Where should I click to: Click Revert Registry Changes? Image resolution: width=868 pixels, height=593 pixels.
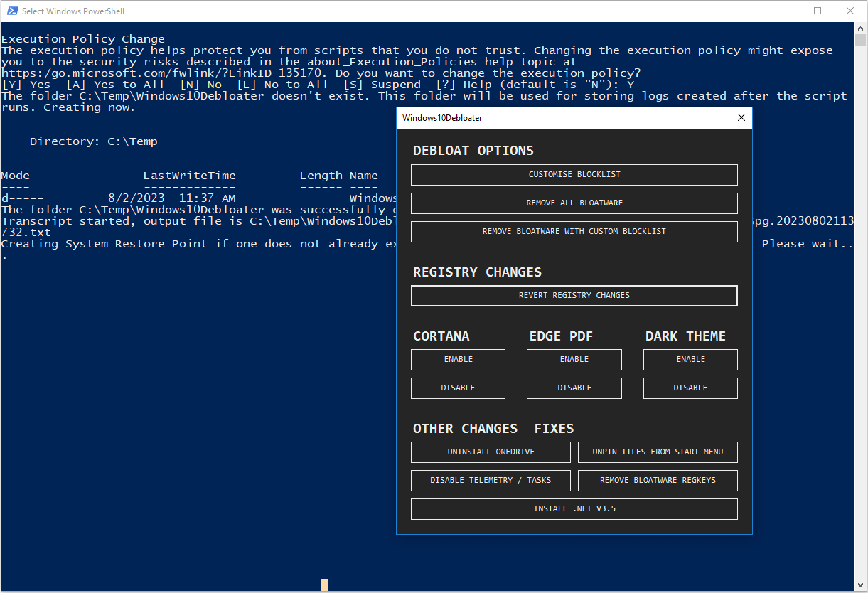tap(574, 296)
